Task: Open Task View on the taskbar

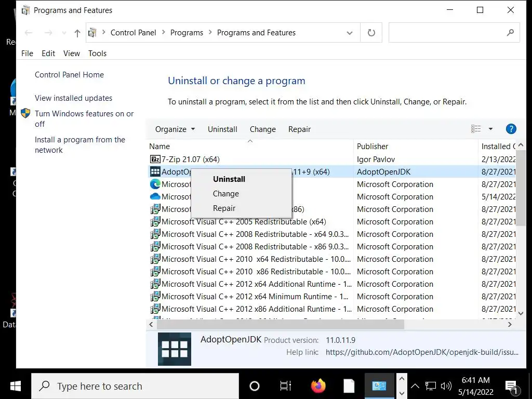Action: point(285,386)
